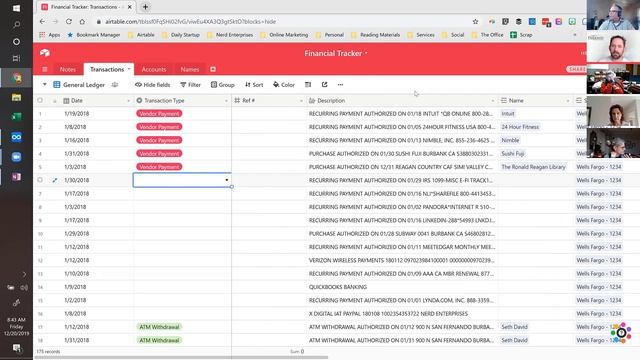Click the Vendor Payment tag in row 1
Image resolution: width=640 pixels, height=360 pixels.
tap(159, 113)
